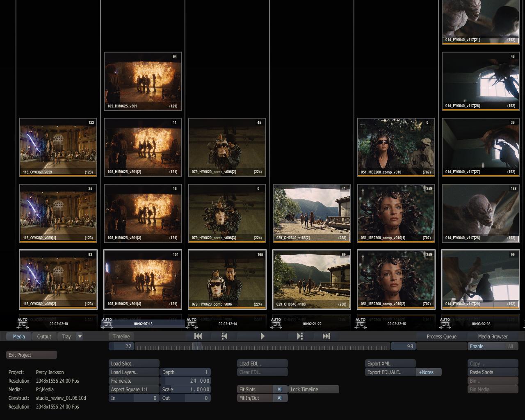This screenshot has width=525, height=420.
Task: Jump to the first frame of timeline
Action: click(x=198, y=336)
